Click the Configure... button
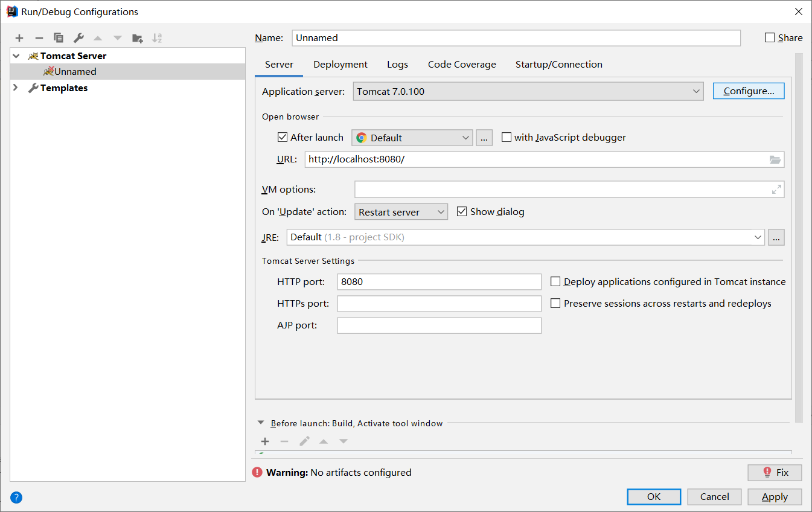This screenshot has height=512, width=812. click(749, 91)
